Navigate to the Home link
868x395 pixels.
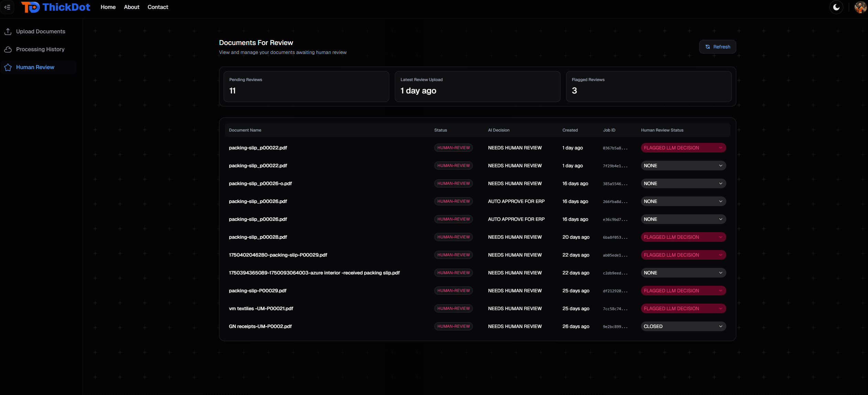click(108, 7)
